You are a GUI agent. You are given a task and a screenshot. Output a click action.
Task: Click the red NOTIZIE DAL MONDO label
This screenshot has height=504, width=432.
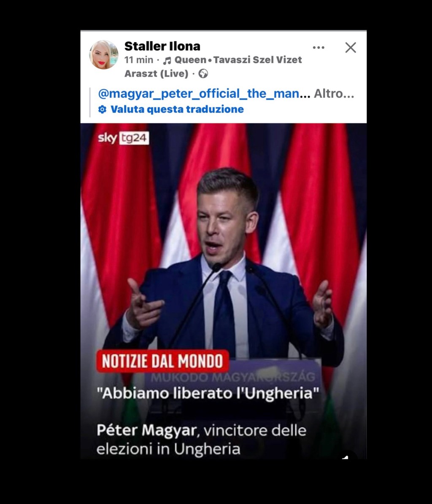click(162, 361)
